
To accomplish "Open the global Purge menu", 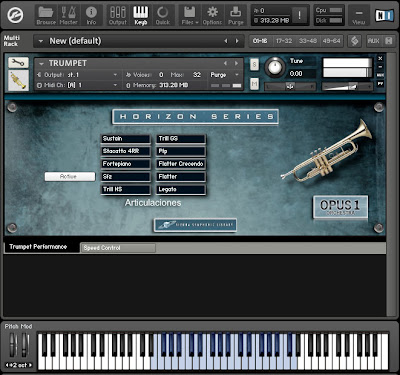I will (x=236, y=16).
